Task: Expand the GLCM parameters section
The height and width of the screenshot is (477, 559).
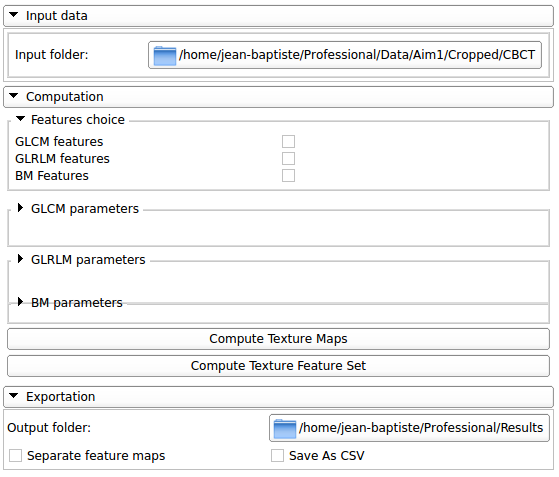Action: pos(20,208)
